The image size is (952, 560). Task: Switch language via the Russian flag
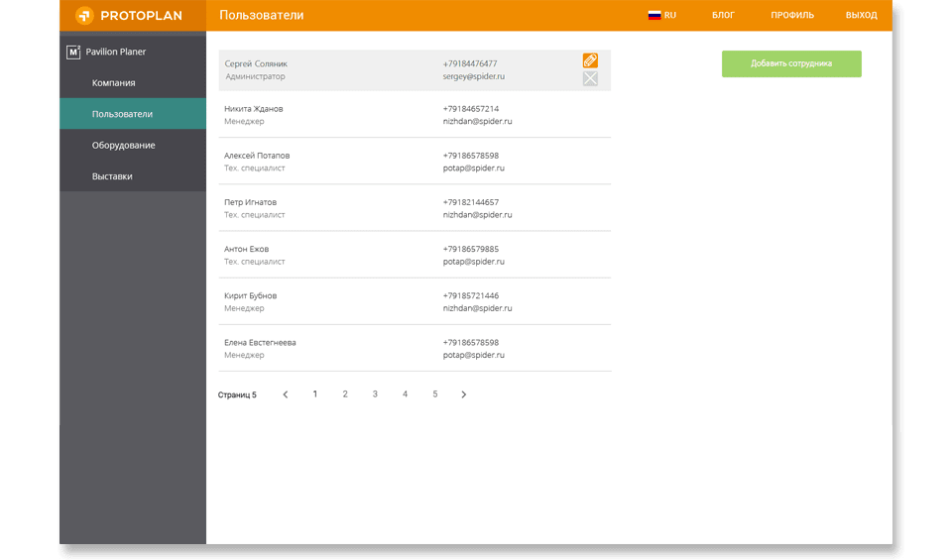(x=654, y=15)
